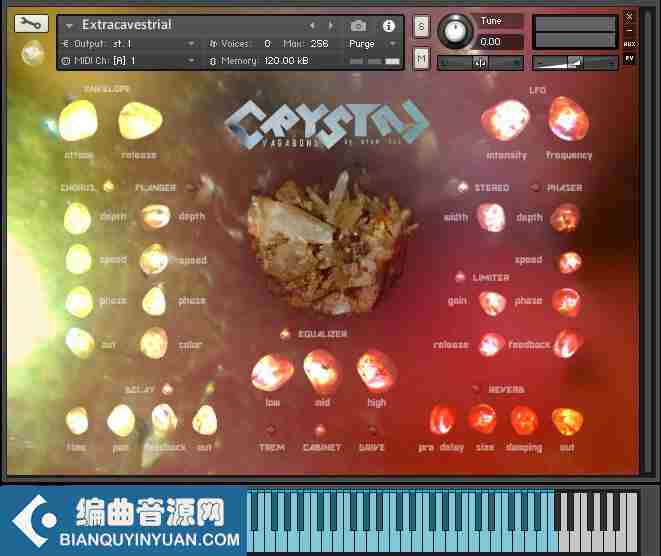The width and height of the screenshot is (661, 556).
Task: Click the Delay time crystal knob
Action: click(x=77, y=421)
